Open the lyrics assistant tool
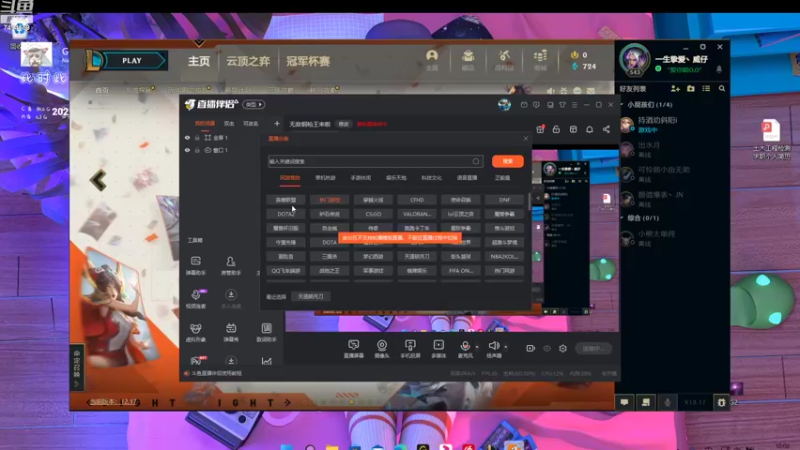Image resolution: width=800 pixels, height=450 pixels. coord(266,332)
